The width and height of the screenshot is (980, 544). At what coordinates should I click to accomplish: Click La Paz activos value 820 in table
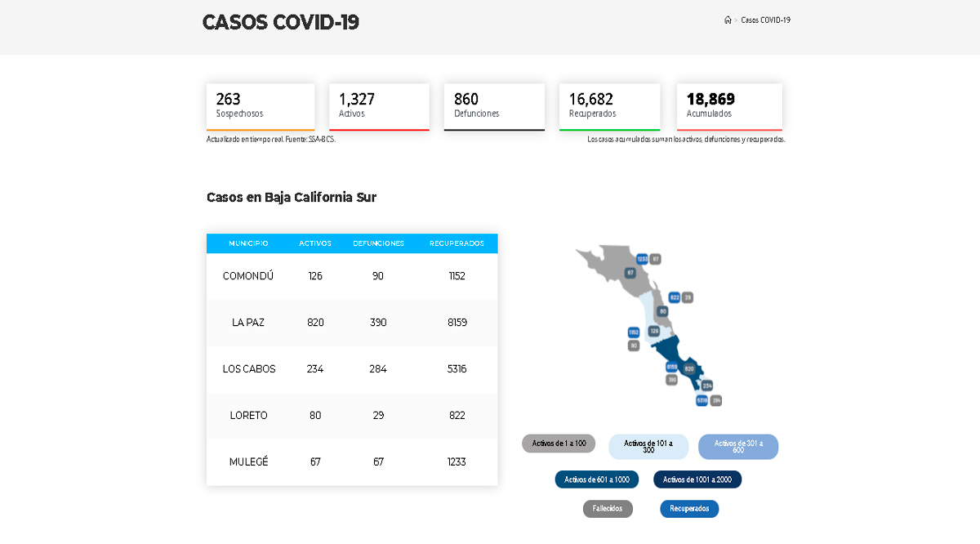tap(315, 323)
